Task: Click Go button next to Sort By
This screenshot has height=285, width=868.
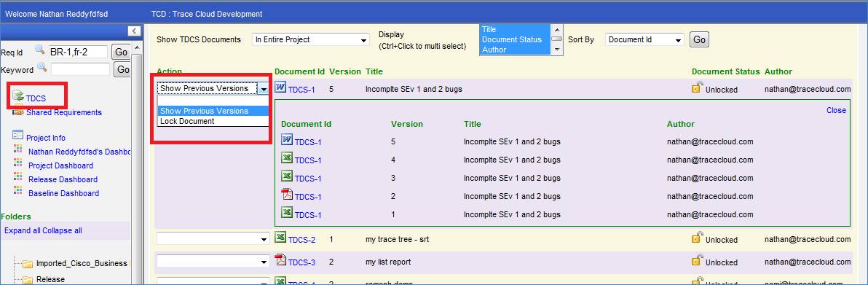Action: point(699,40)
